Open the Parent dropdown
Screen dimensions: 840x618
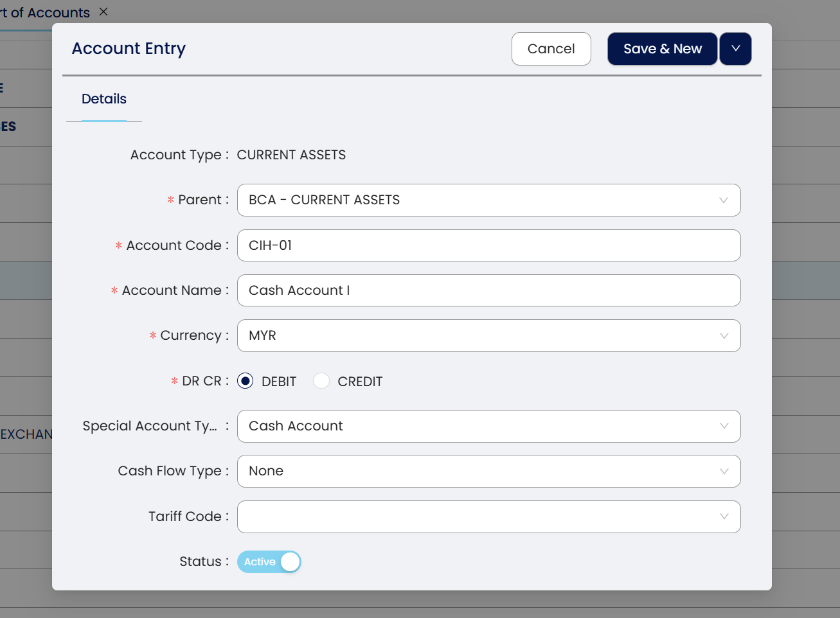[488, 200]
